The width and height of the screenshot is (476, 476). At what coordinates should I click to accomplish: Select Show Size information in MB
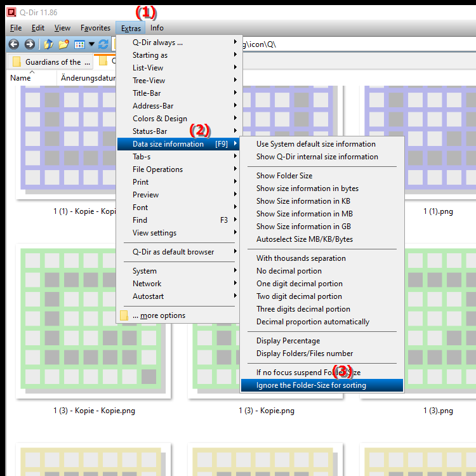tap(322, 214)
